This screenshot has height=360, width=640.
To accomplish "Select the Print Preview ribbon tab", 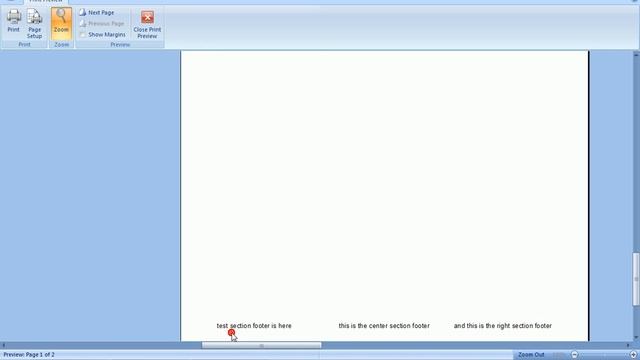I will (x=46, y=1).
